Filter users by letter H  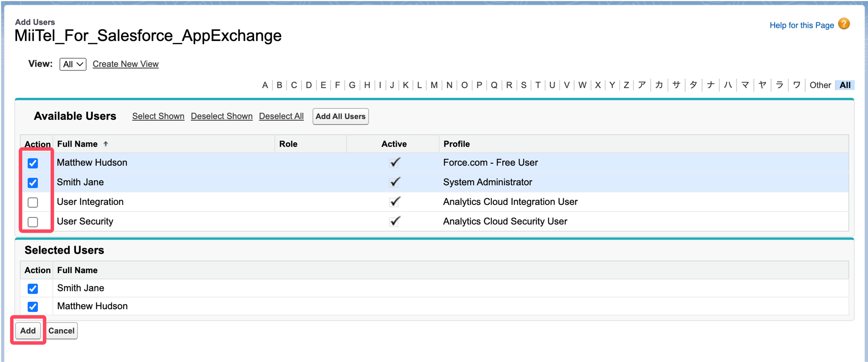(x=367, y=85)
